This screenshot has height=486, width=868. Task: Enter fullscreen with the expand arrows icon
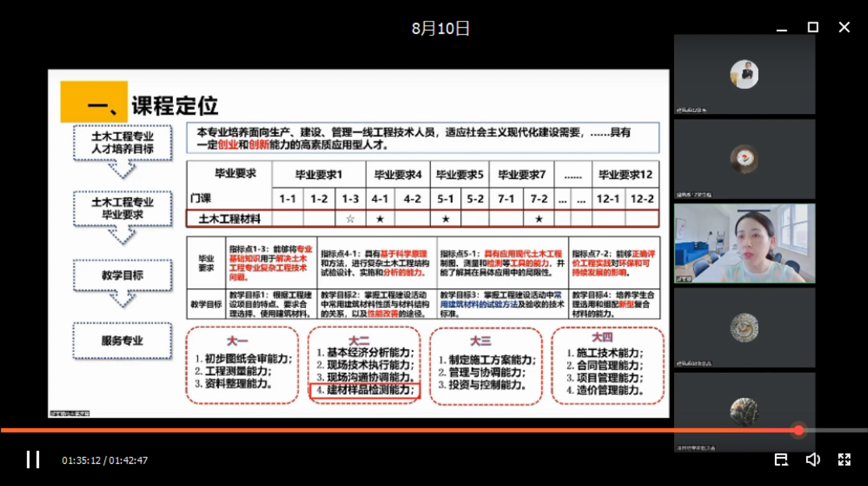844,460
